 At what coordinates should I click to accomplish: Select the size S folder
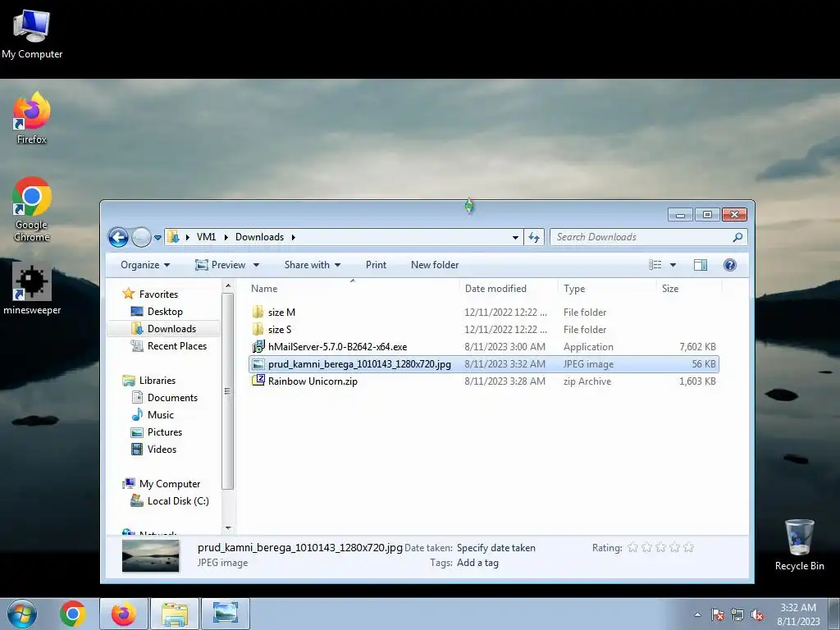[x=484, y=330]
